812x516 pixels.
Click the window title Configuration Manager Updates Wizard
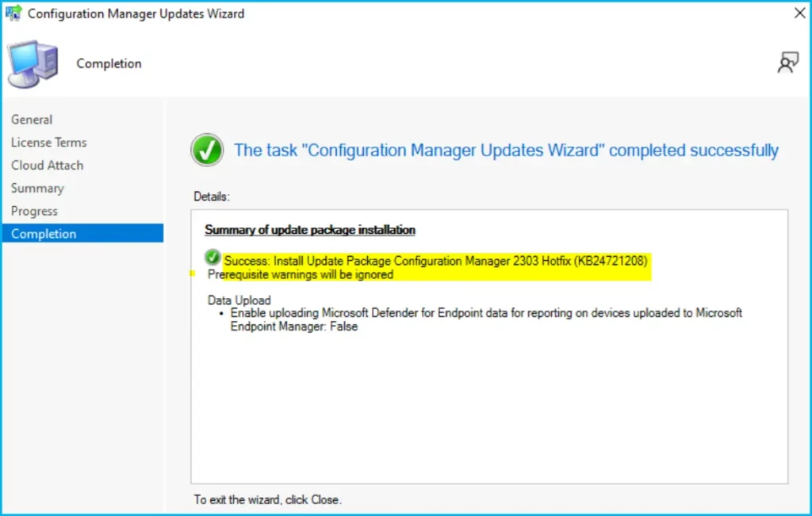[136, 13]
